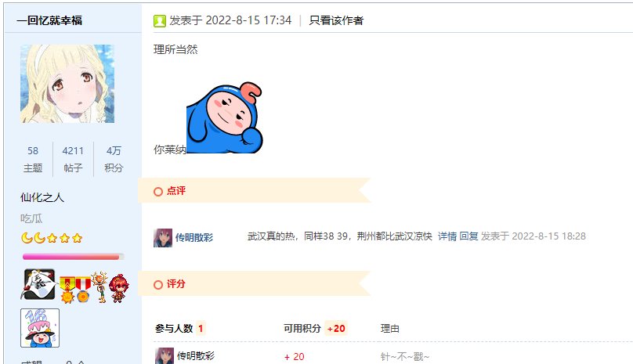The height and width of the screenshot is (364, 633).
Task: Select the red-gold ribbon medal with sun
Action: point(67,290)
